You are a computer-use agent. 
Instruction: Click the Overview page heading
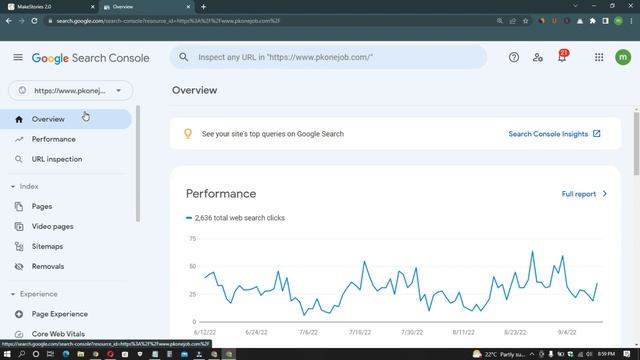194,90
